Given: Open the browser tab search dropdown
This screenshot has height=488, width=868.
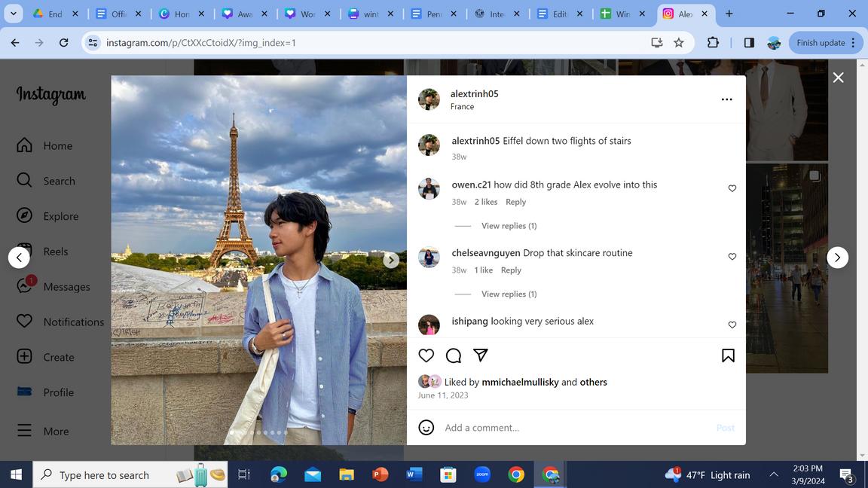Looking at the screenshot, I should pyautogui.click(x=14, y=14).
